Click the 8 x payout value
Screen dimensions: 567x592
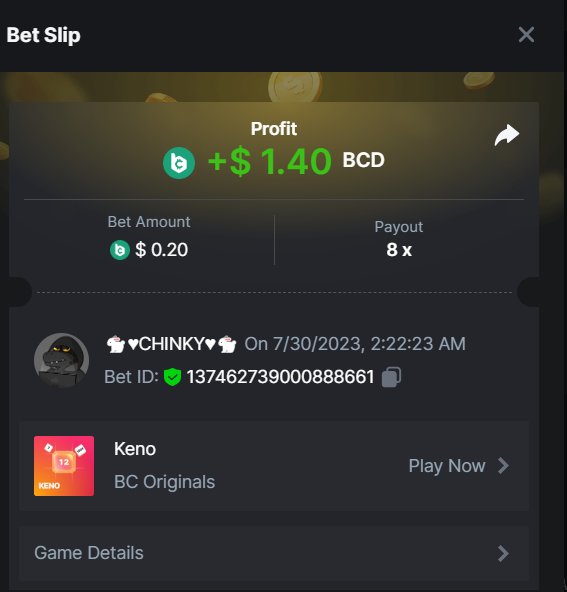[x=399, y=250]
